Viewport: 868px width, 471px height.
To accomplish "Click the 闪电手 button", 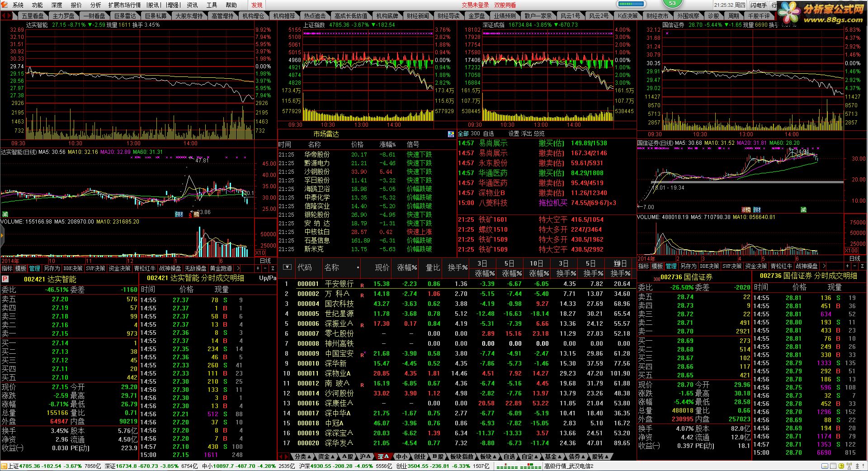I will [x=759, y=5].
